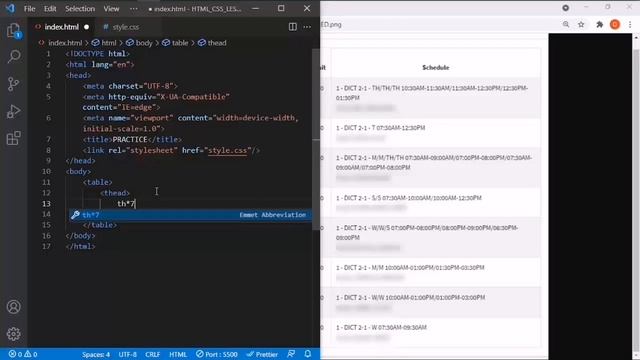Open the Source Control view

13,84
